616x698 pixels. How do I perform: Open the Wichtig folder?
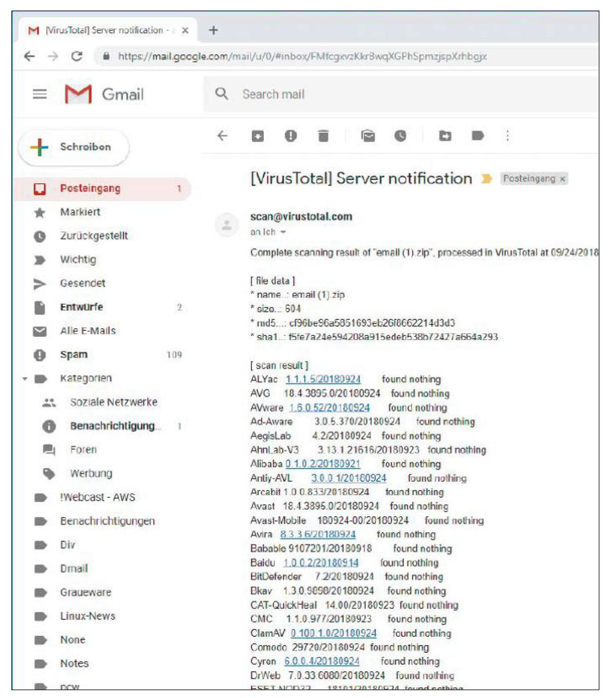coord(102,260)
